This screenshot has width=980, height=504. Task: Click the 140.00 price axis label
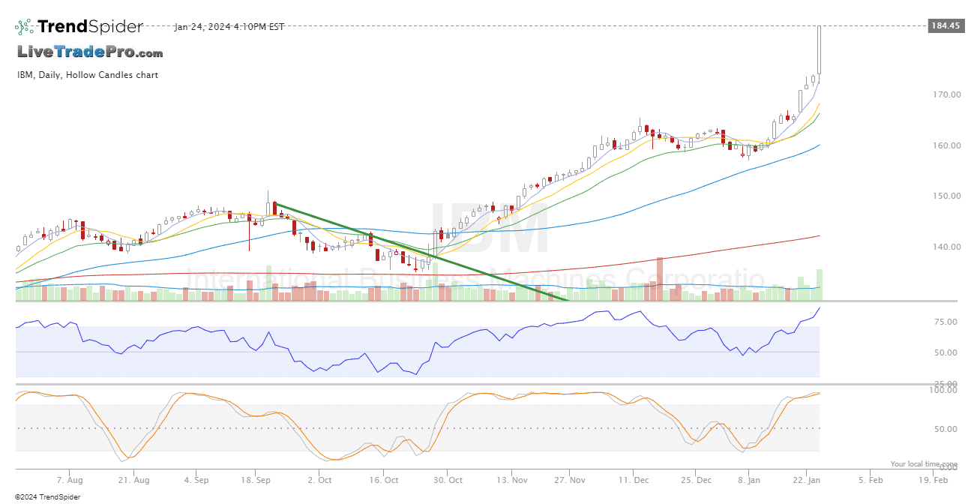tap(946, 247)
